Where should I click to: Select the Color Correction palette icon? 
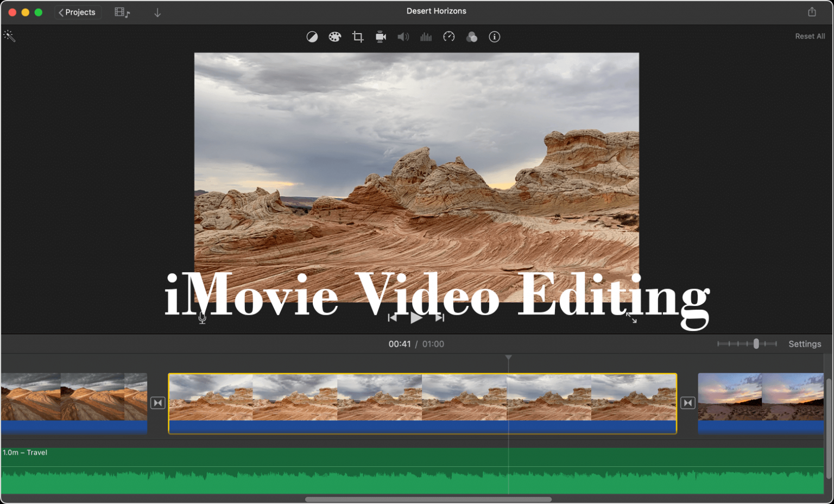[x=334, y=36]
